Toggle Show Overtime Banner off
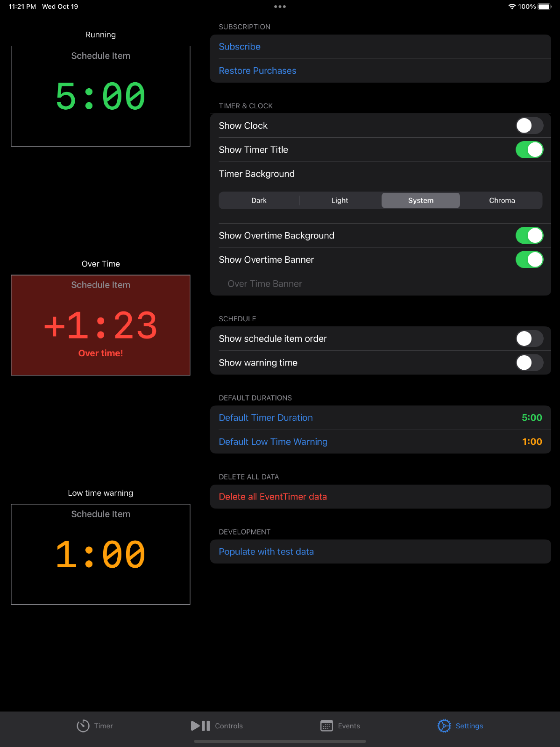The height and width of the screenshot is (747, 560). tap(529, 260)
